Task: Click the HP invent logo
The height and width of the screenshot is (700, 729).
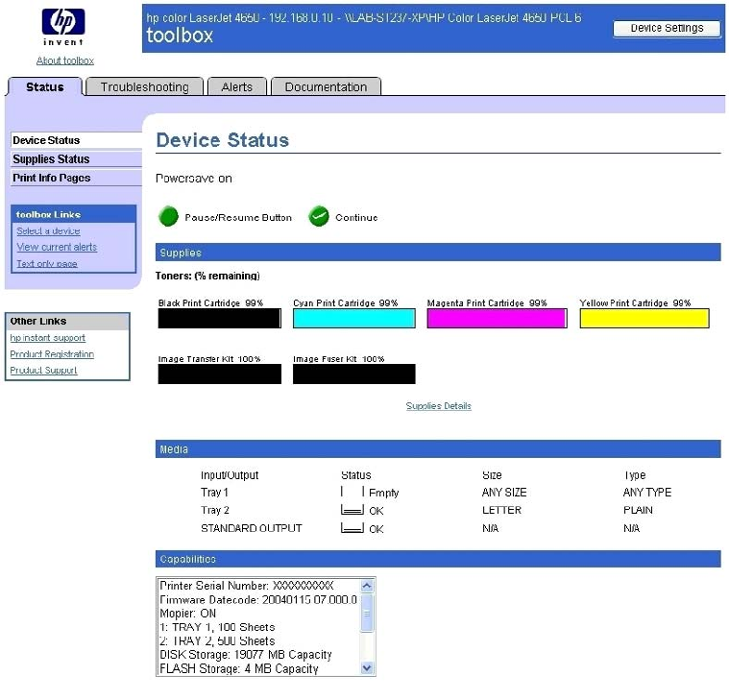Action: pyautogui.click(x=63, y=27)
